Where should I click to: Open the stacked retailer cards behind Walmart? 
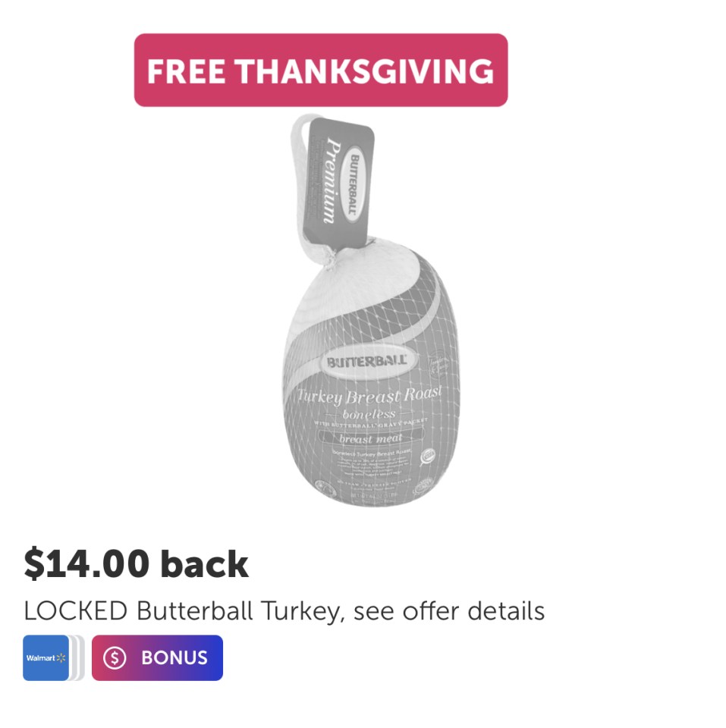pyautogui.click(x=77, y=658)
